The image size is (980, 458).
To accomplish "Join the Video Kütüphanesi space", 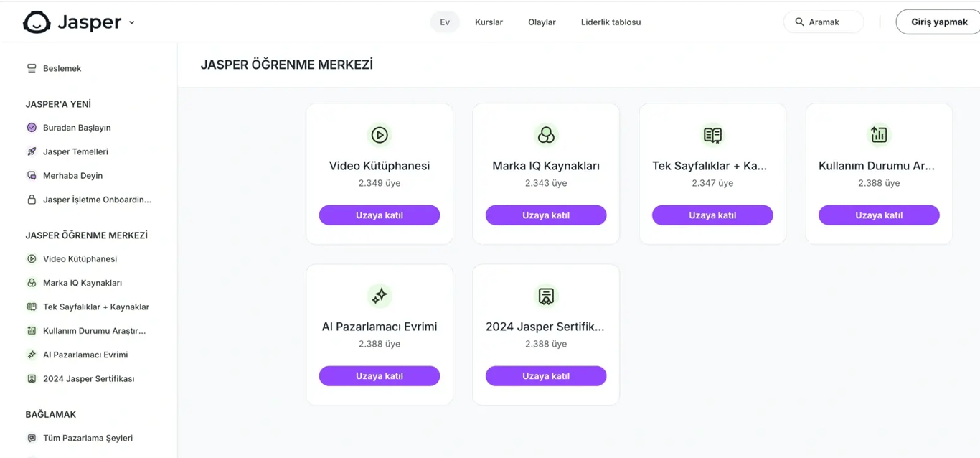I will [x=380, y=215].
